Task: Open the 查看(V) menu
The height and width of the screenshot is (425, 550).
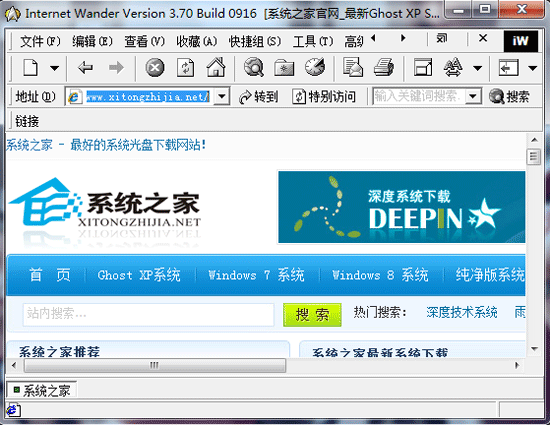Action: tap(144, 42)
